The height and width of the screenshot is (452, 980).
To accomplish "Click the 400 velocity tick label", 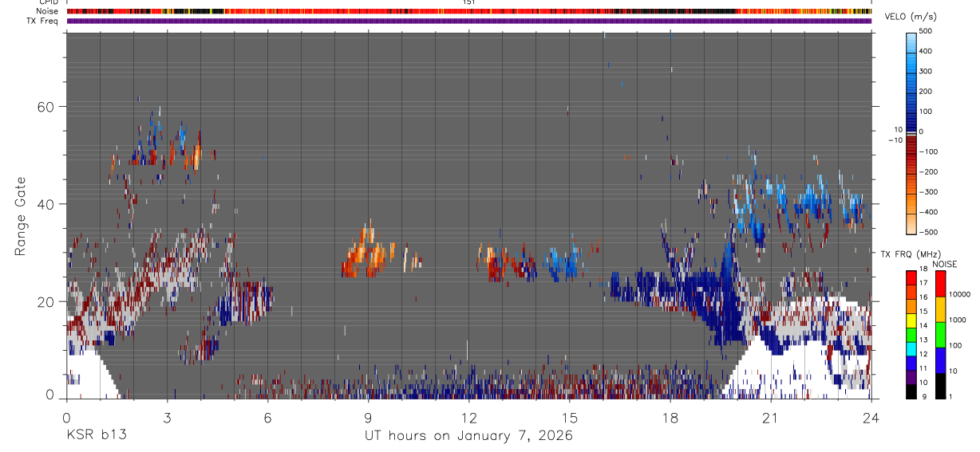I will click(927, 51).
